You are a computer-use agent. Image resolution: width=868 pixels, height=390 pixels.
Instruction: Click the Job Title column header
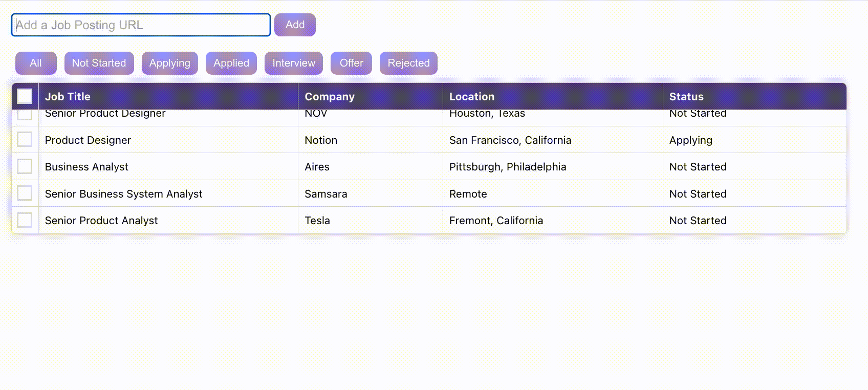click(68, 97)
